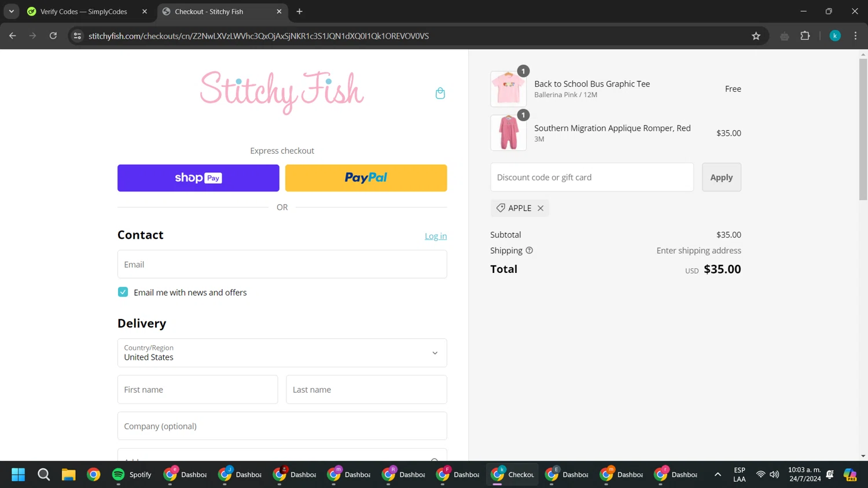Focus the Discount code or gift card field
Screen dimensions: 868x488
click(592, 177)
